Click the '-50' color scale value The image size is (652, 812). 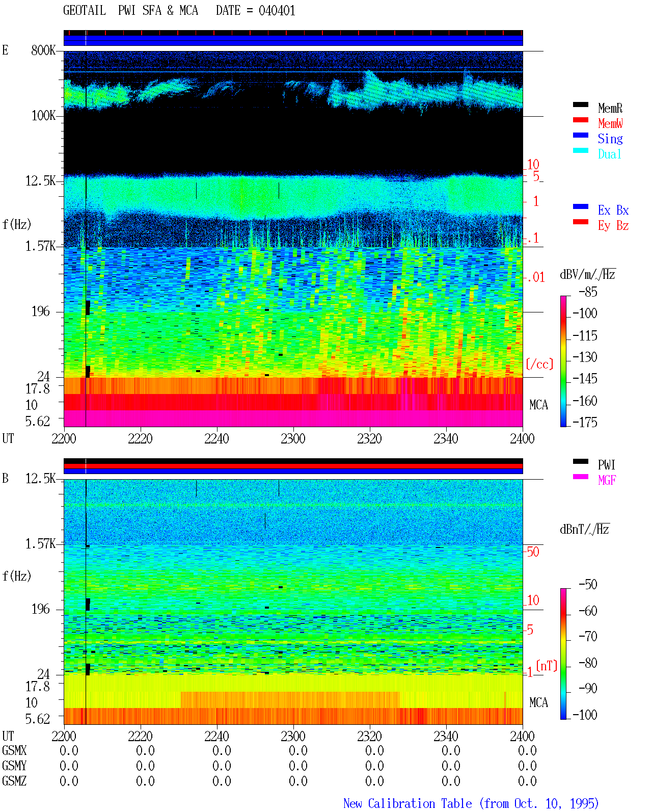point(588,585)
